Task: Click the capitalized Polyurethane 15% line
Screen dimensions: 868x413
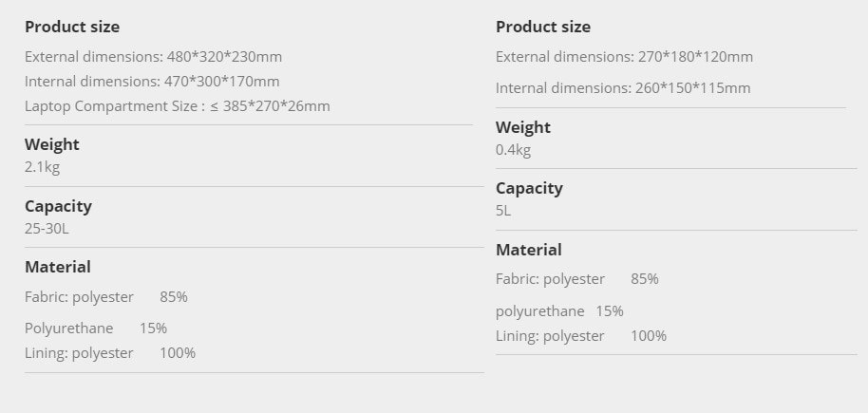Action: (x=96, y=329)
